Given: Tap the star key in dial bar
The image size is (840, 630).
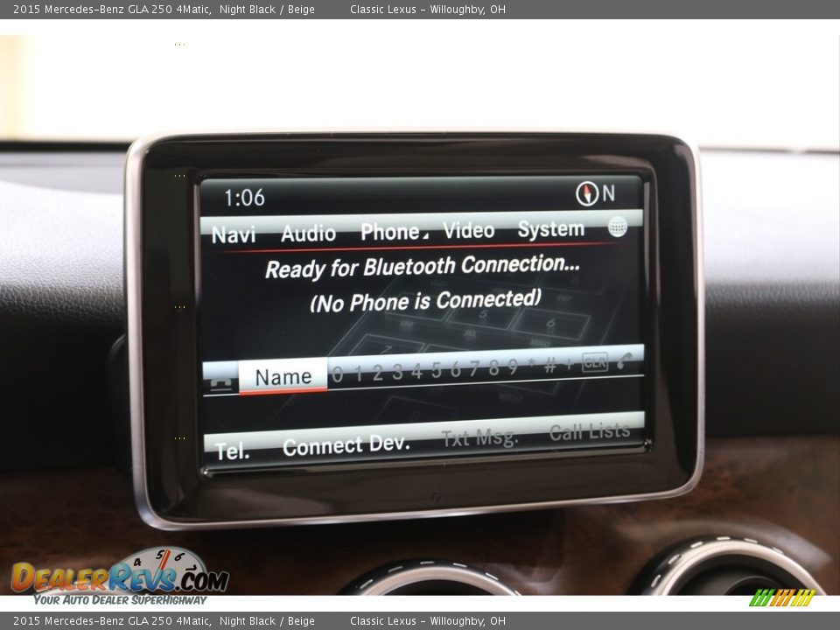Looking at the screenshot, I should coord(531,364).
